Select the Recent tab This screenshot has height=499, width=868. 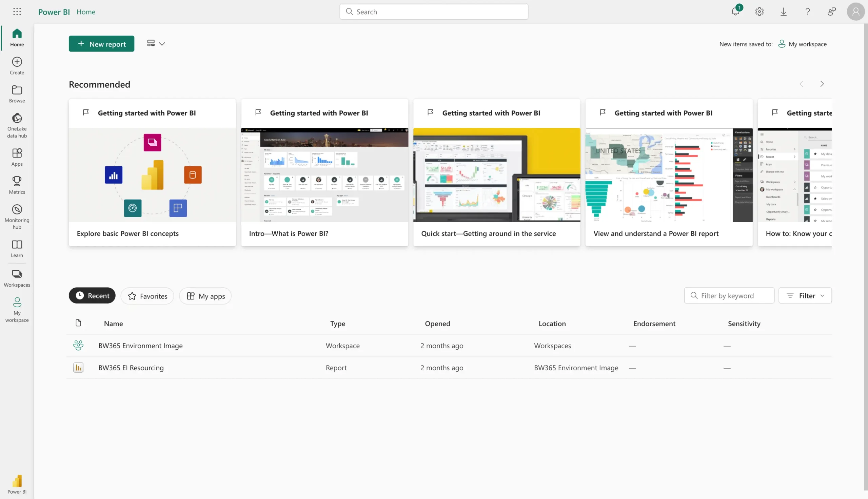pyautogui.click(x=92, y=295)
